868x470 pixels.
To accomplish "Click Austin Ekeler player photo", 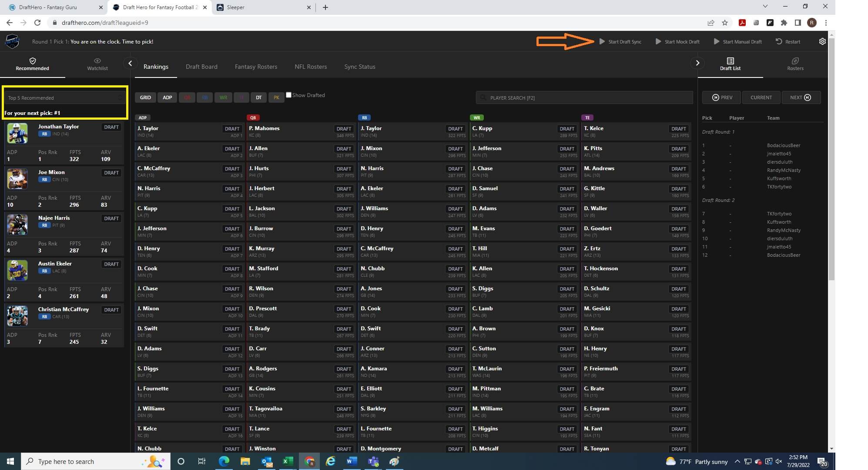I will click(17, 270).
